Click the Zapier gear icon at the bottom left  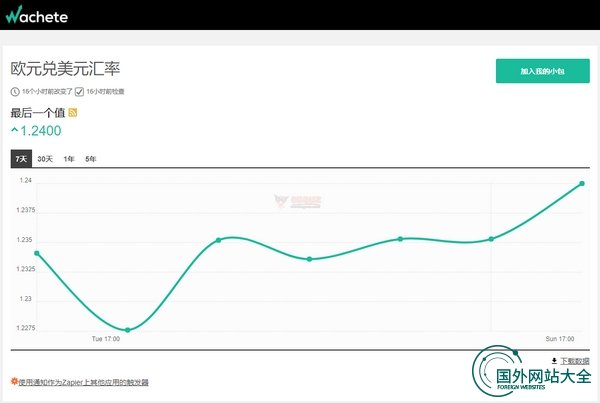pos(14,381)
